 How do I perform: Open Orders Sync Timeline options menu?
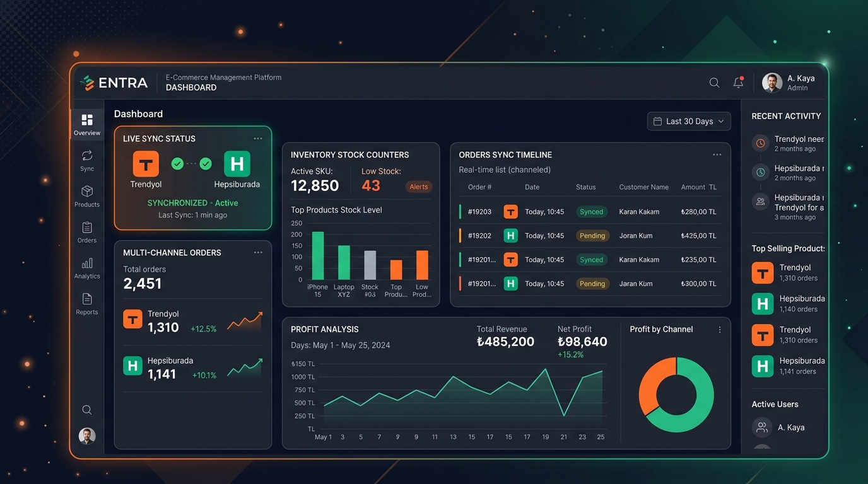point(717,155)
